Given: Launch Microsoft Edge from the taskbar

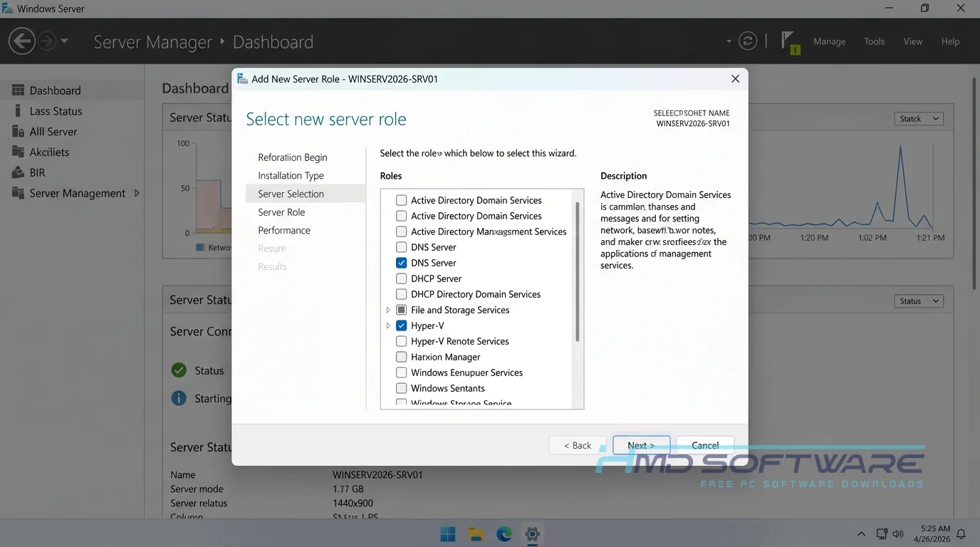Looking at the screenshot, I should click(504, 534).
